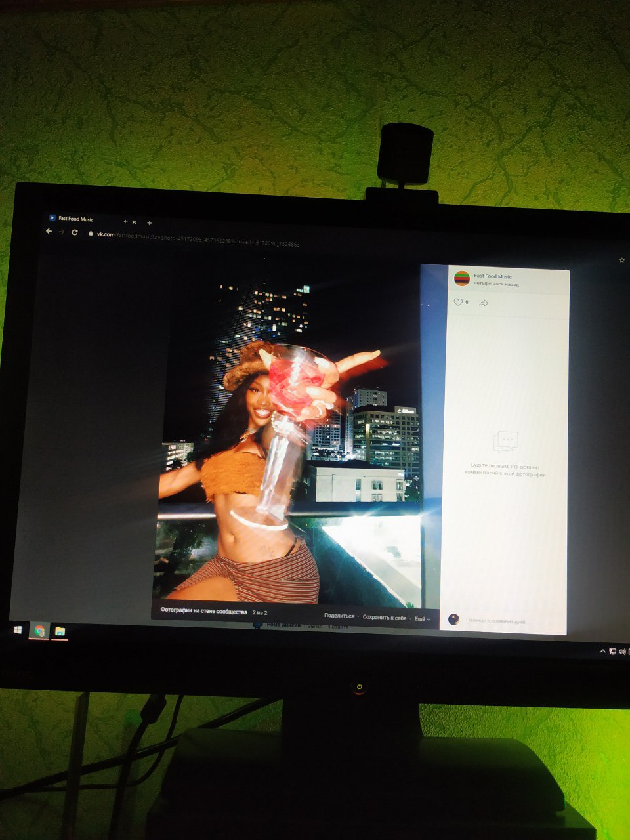Click the 'четыре часа назад' timestamp
630x840 pixels.
click(496, 284)
